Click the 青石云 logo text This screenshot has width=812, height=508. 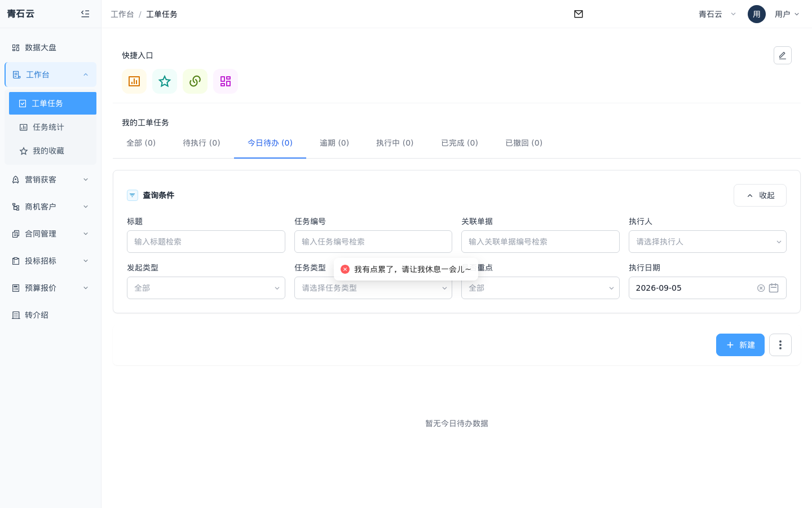click(x=21, y=14)
